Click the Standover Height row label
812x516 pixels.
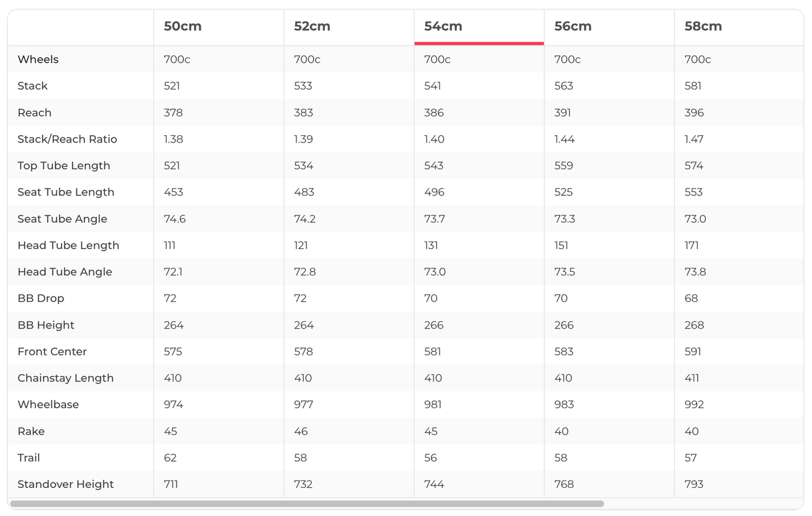[66, 485]
